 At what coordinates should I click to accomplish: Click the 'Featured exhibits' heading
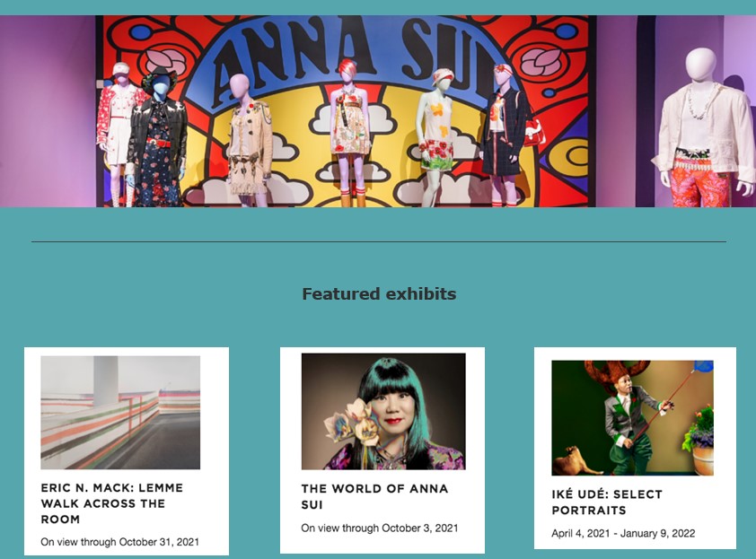click(x=379, y=294)
